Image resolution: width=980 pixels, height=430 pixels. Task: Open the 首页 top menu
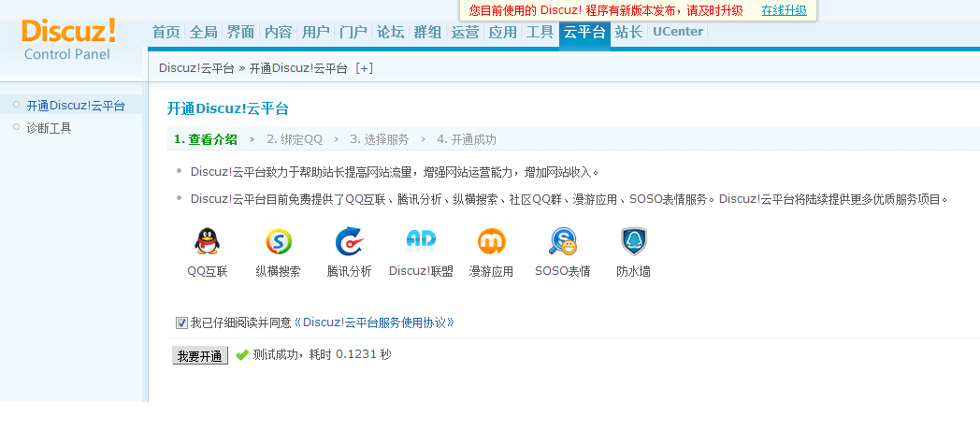point(166,32)
